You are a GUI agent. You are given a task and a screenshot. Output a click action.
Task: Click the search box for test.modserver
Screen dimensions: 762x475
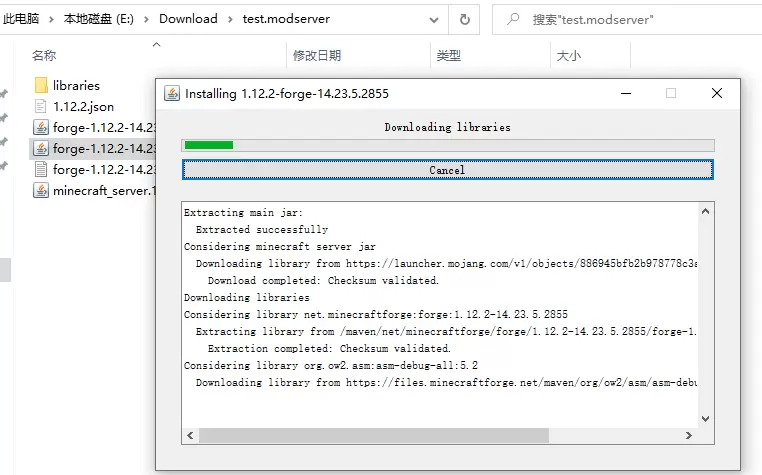[x=627, y=19]
